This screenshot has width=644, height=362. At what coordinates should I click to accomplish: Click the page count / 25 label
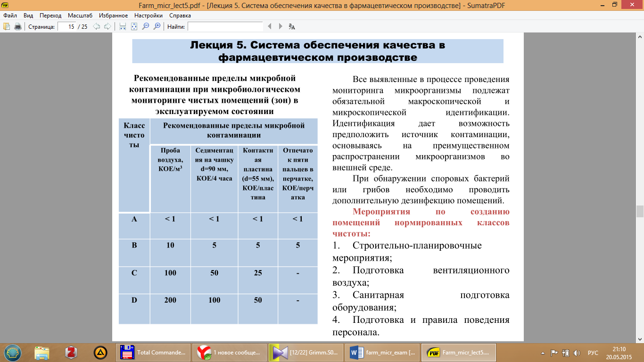coord(83,27)
